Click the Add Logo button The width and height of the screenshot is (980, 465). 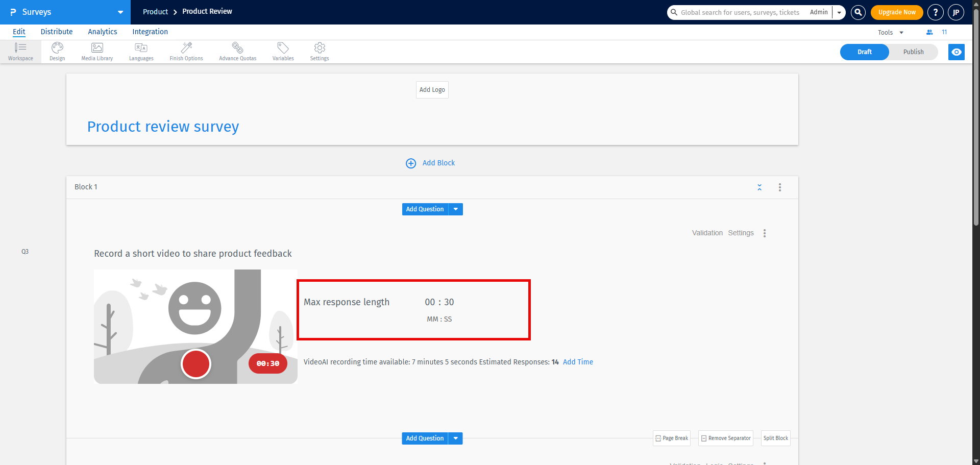click(x=432, y=90)
